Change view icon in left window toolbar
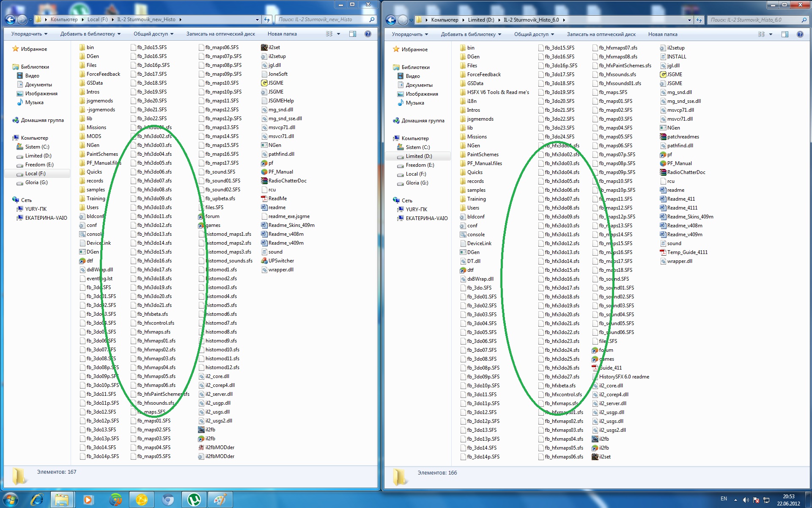 tap(329, 34)
